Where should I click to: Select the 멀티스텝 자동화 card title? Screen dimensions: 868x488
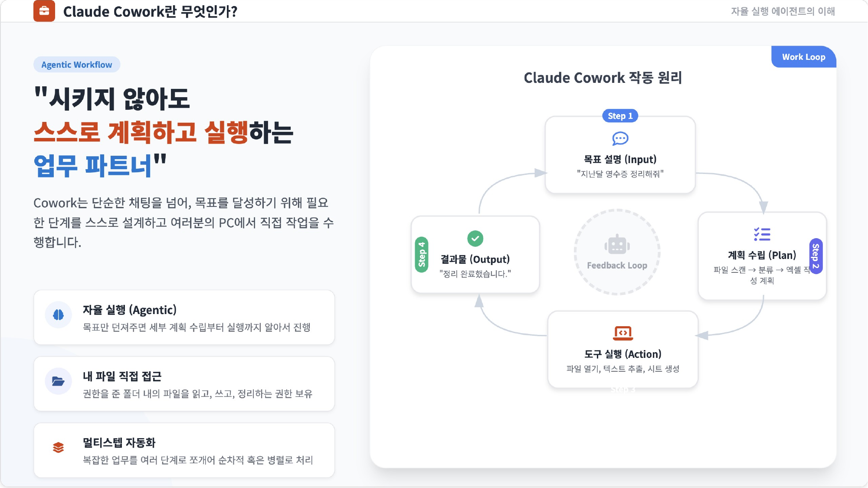tap(119, 442)
